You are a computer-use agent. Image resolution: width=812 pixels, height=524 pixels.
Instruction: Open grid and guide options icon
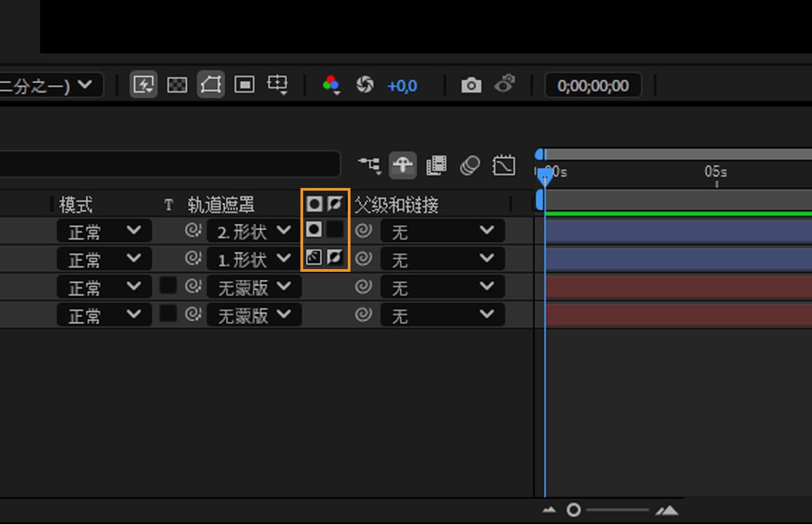pos(277,85)
